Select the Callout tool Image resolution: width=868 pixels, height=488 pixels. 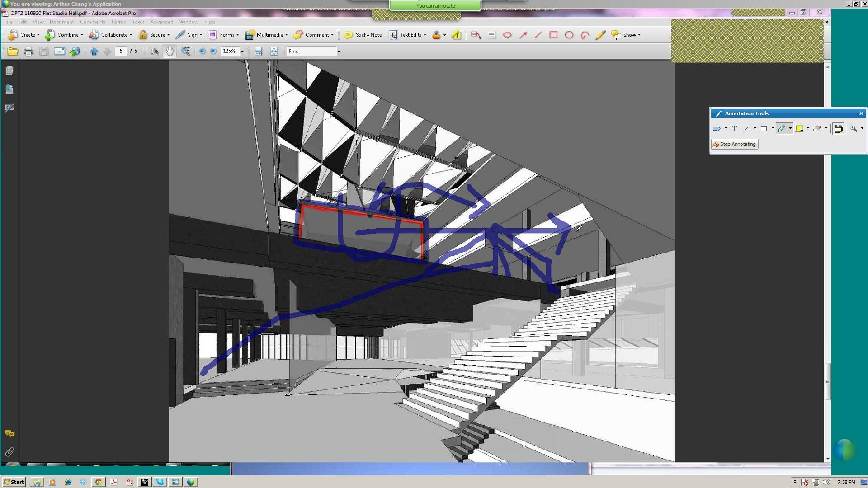476,35
